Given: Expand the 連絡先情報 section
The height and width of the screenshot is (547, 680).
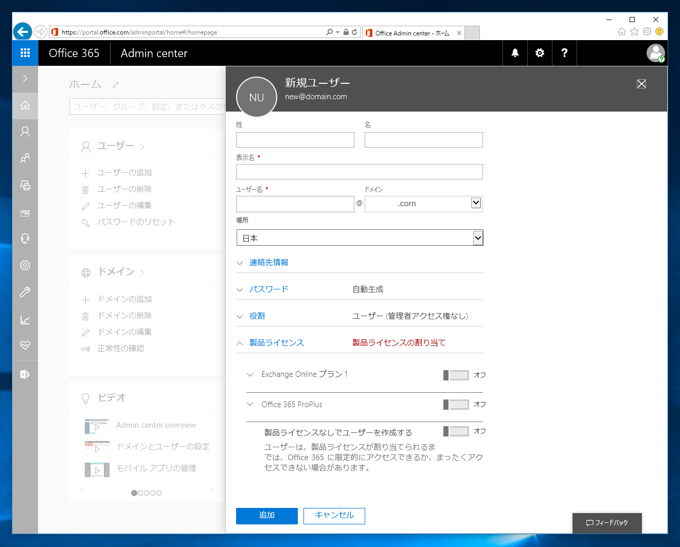Looking at the screenshot, I should pyautogui.click(x=268, y=262).
